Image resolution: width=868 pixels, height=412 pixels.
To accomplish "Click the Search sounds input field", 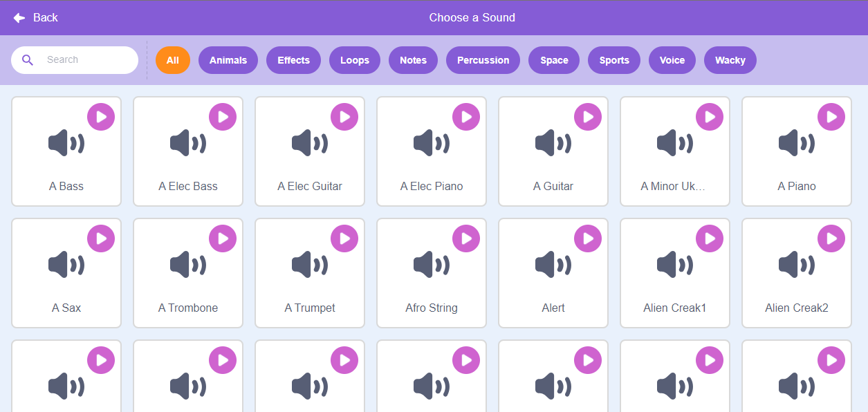I will (86, 60).
